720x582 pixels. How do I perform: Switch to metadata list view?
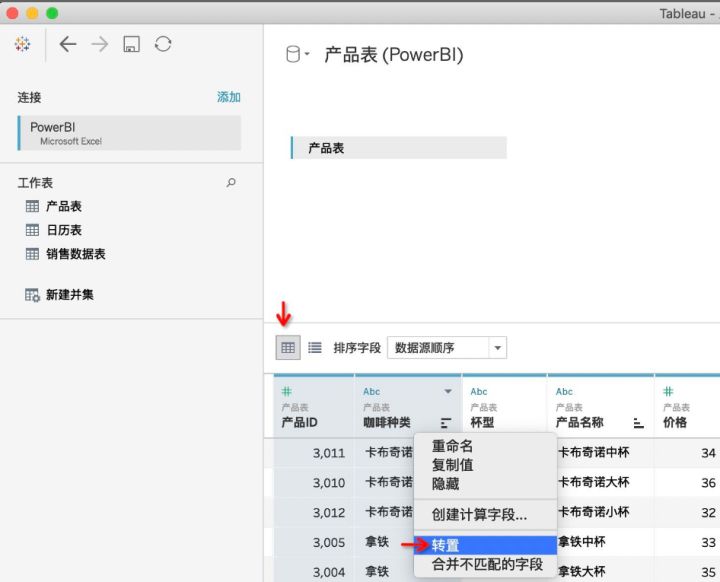[x=315, y=348]
